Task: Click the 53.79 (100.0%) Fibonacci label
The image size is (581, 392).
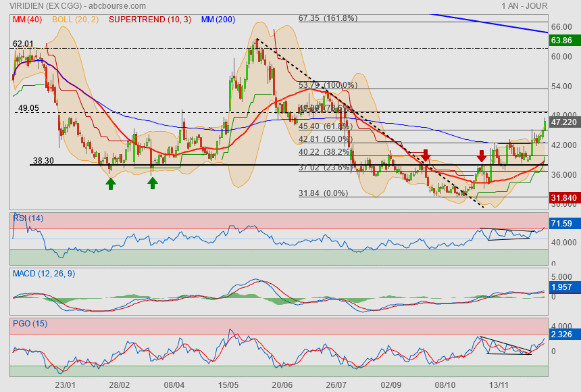Action: 328,85
